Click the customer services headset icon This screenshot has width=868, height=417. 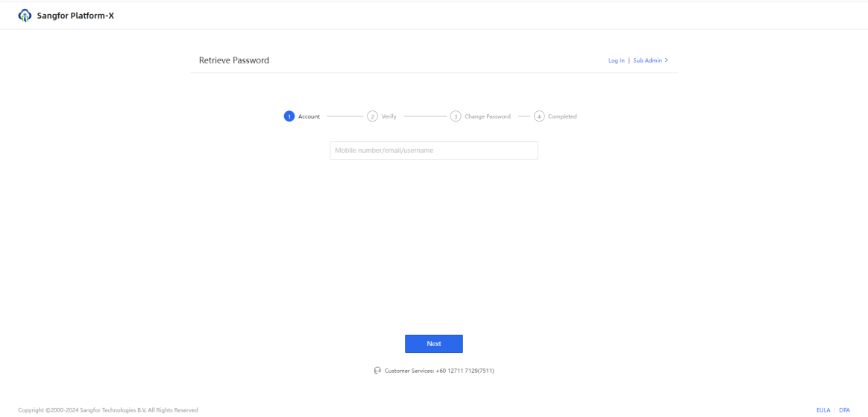[x=377, y=371]
